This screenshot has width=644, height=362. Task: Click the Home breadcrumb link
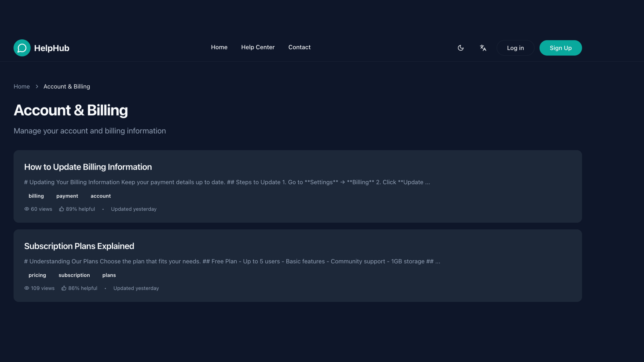pos(22,86)
